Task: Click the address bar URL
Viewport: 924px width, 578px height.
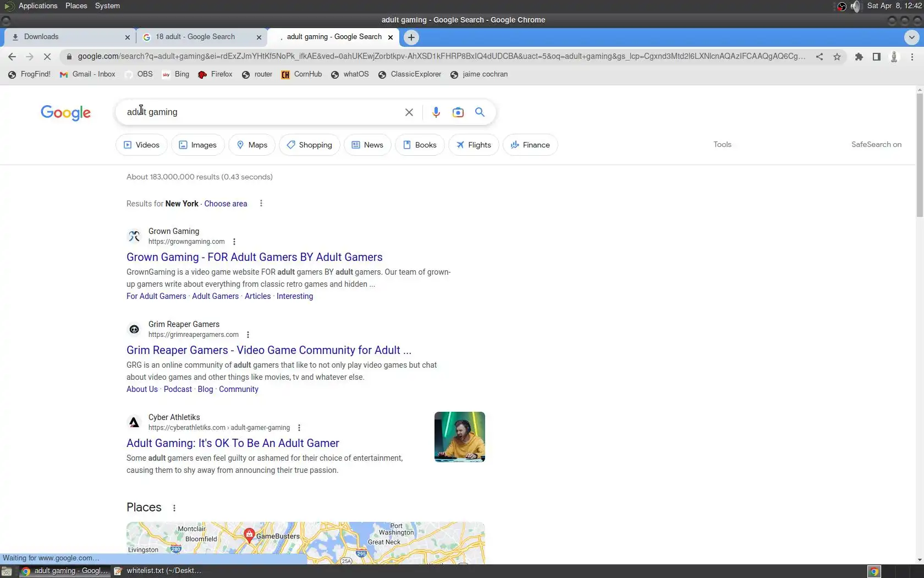Action: 441,56
